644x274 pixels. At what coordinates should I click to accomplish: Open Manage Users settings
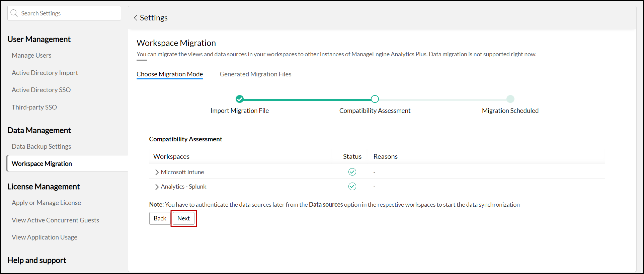click(31, 55)
